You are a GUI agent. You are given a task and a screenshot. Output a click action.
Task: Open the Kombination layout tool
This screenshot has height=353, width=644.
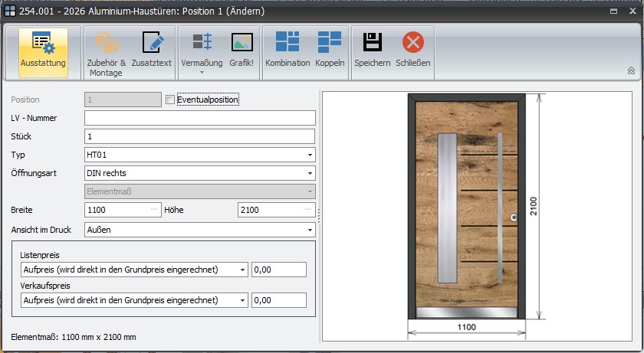287,49
